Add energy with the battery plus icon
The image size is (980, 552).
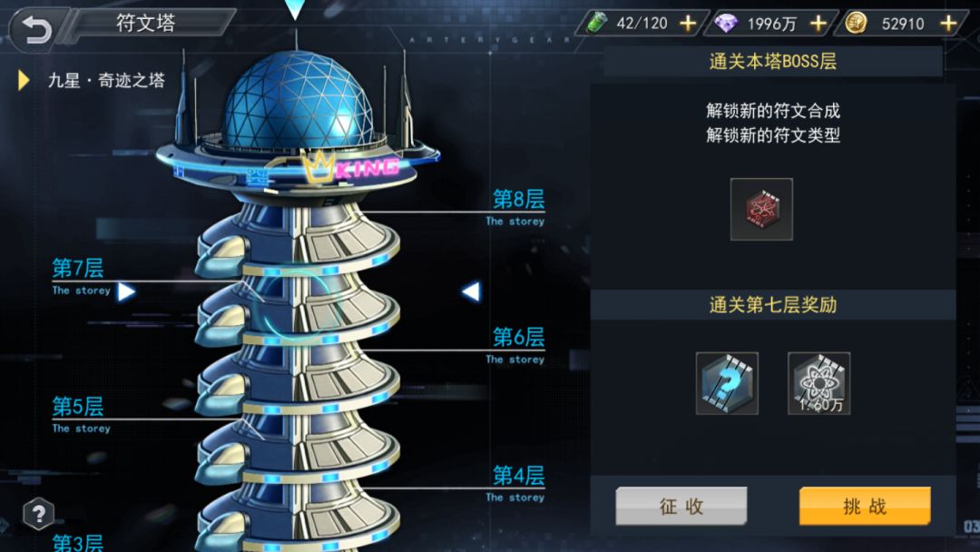click(x=688, y=24)
